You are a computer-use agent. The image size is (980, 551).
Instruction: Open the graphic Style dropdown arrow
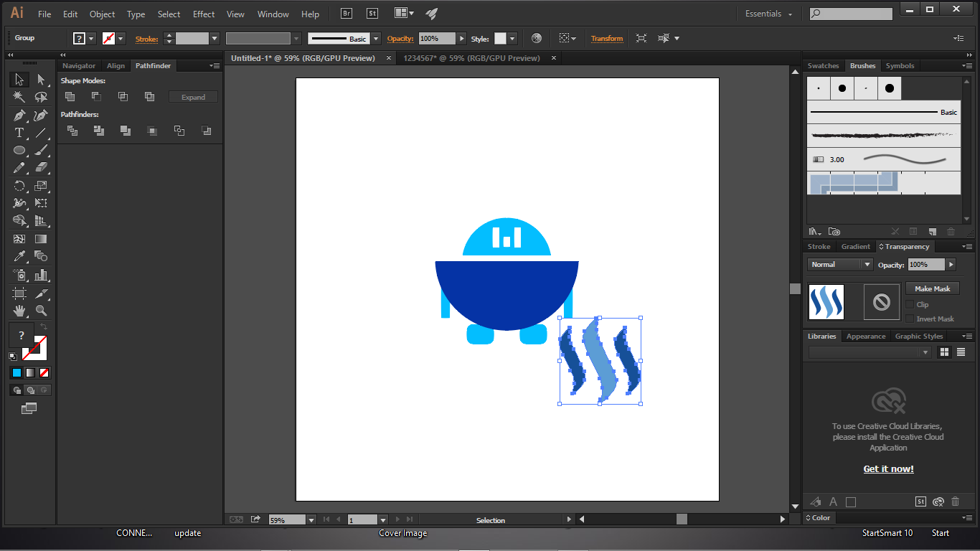click(512, 39)
